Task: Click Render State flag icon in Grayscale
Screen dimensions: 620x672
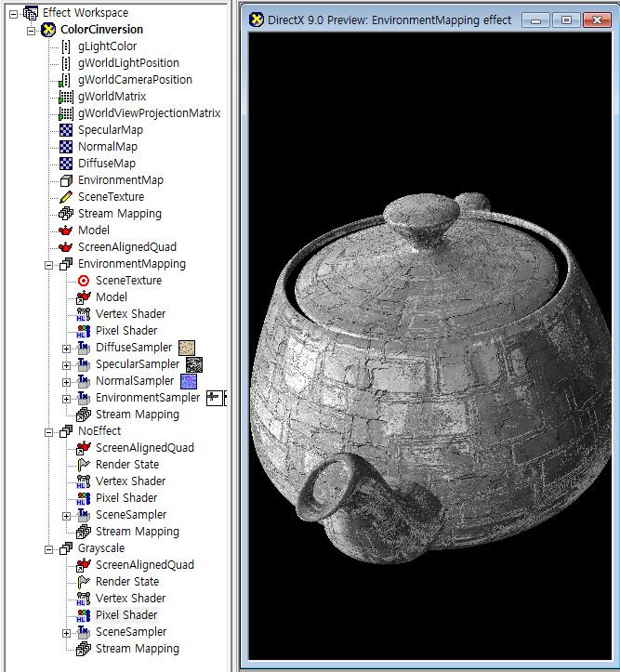Action: pos(84,582)
